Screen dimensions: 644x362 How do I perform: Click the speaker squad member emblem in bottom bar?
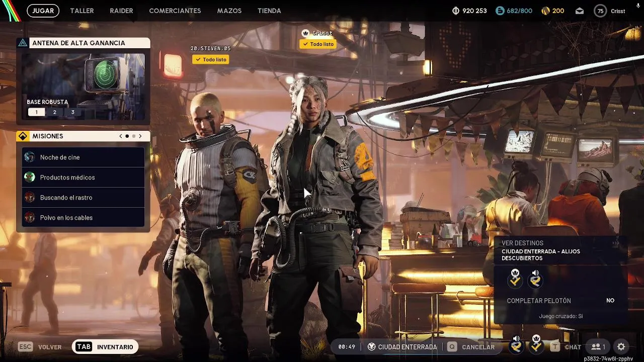pos(516,344)
